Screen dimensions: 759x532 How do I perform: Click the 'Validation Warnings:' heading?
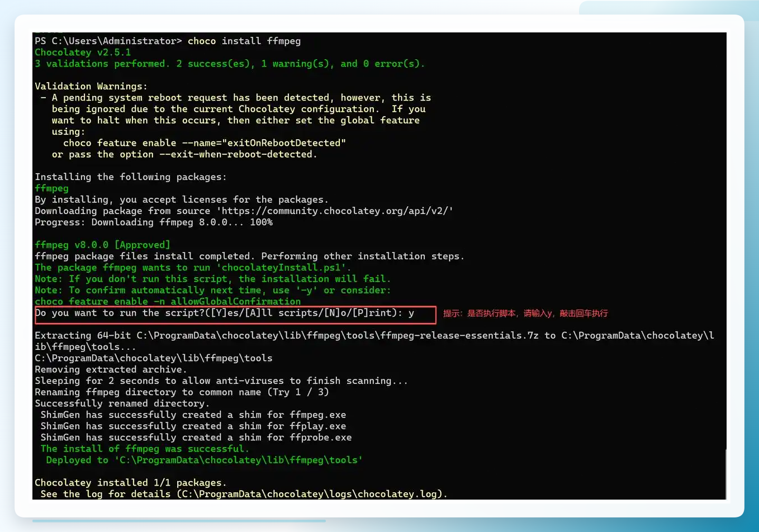tap(91, 86)
